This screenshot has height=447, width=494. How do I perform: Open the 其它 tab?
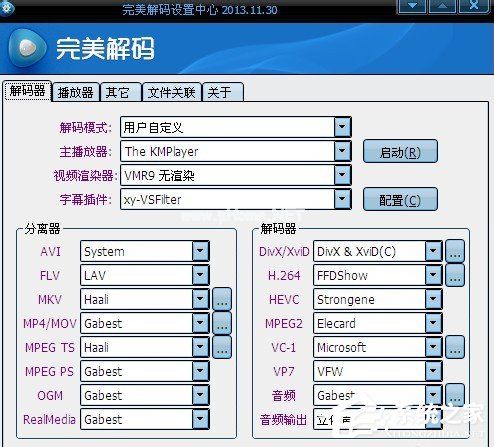tap(121, 92)
